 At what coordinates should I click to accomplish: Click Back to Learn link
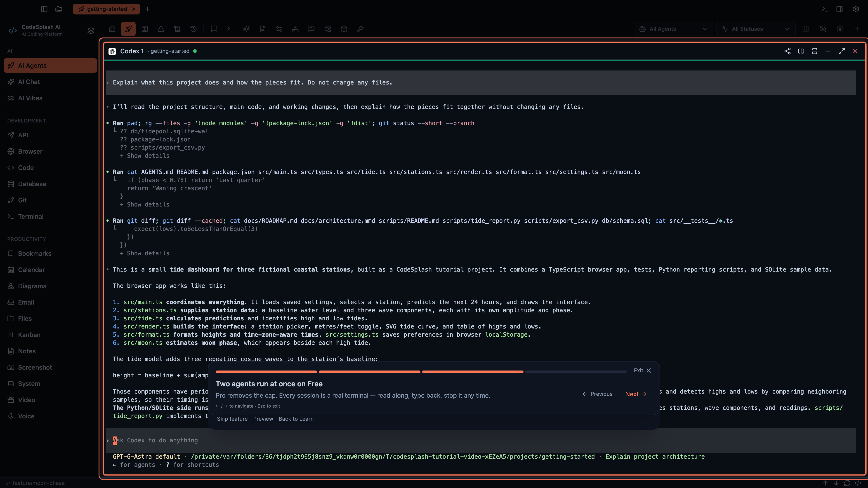tap(296, 419)
